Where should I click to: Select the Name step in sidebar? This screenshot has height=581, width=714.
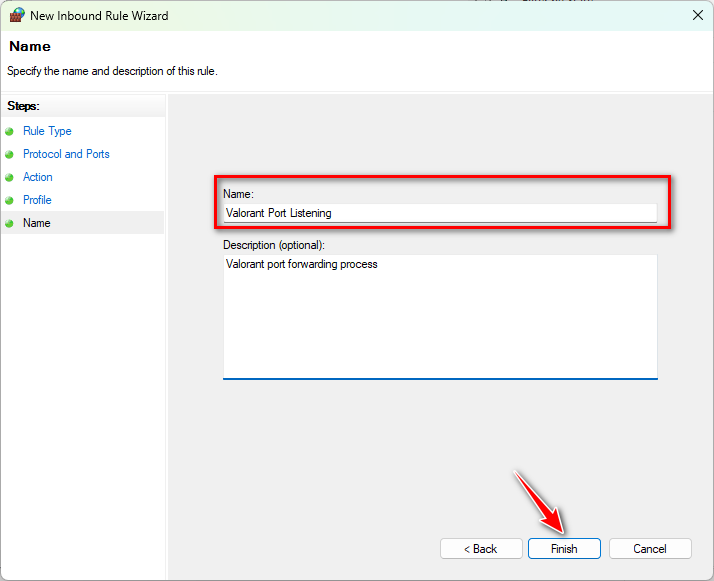(x=37, y=223)
